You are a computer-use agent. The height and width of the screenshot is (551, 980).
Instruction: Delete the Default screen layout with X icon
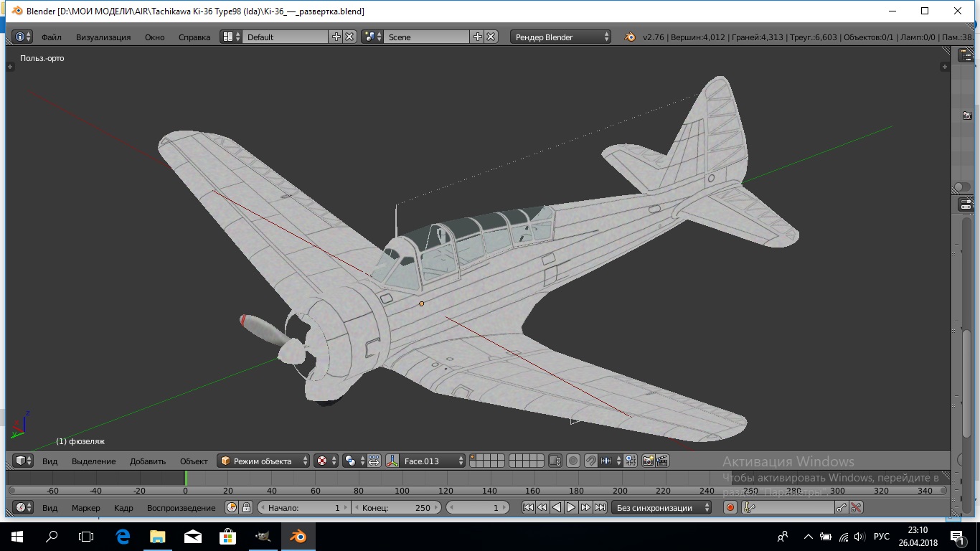click(x=349, y=37)
